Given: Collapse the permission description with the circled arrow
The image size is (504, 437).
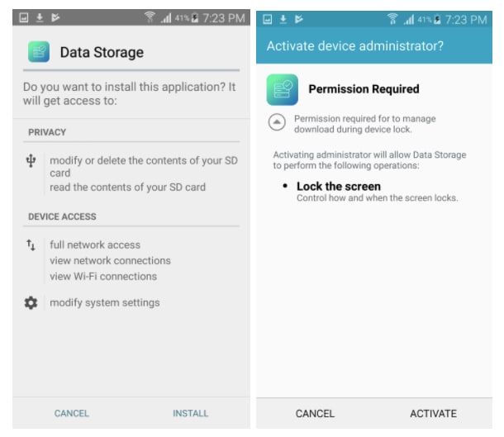Looking at the screenshot, I should (x=278, y=122).
